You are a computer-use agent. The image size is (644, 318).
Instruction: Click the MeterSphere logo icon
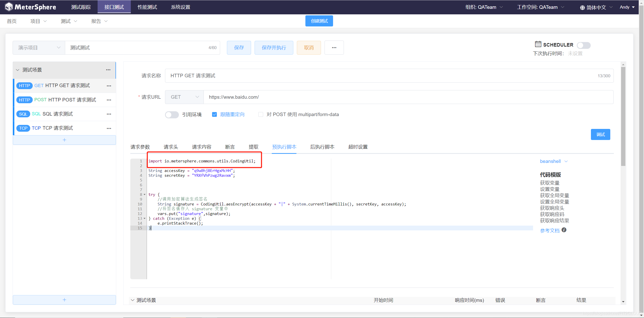[9, 7]
